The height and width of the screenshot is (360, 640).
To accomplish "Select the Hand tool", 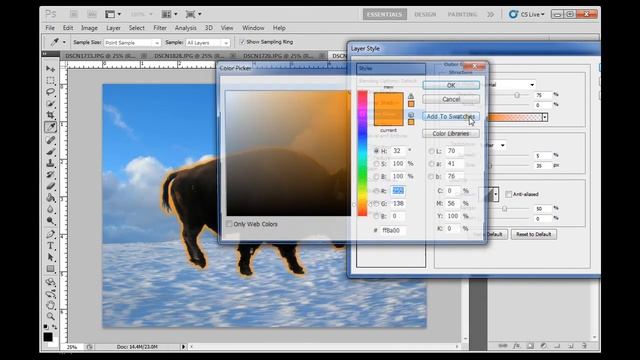I will [x=51, y=305].
